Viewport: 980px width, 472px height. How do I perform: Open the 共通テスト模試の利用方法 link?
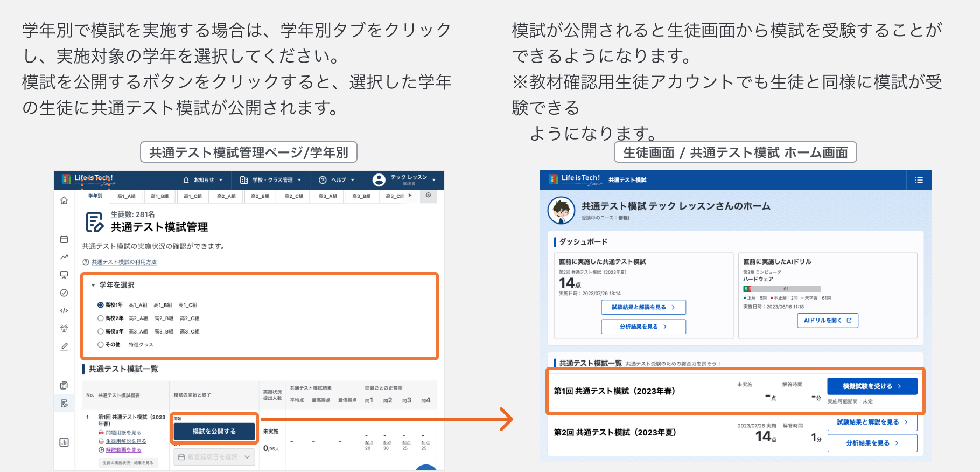point(124,262)
